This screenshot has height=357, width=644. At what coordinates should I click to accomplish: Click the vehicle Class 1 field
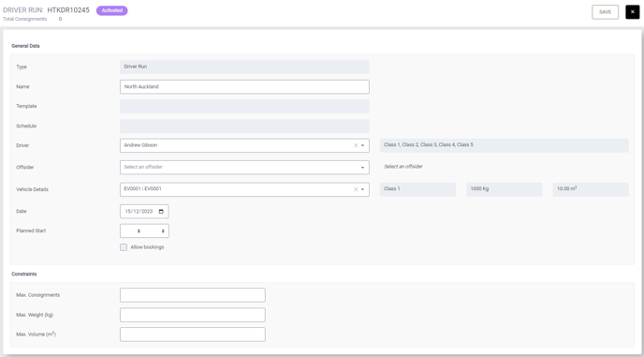tap(417, 189)
